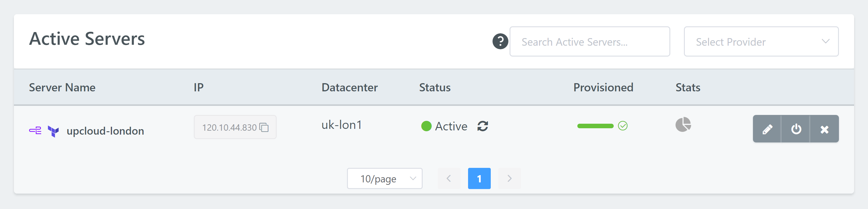Edit server with the pencil button
This screenshot has width=868, height=209.
(x=767, y=129)
